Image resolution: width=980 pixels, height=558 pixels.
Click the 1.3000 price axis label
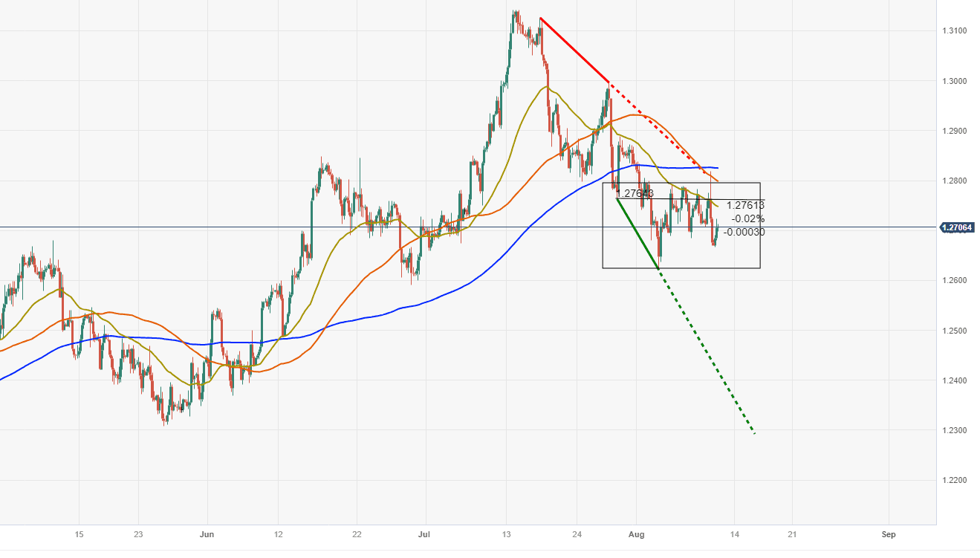tap(954, 81)
